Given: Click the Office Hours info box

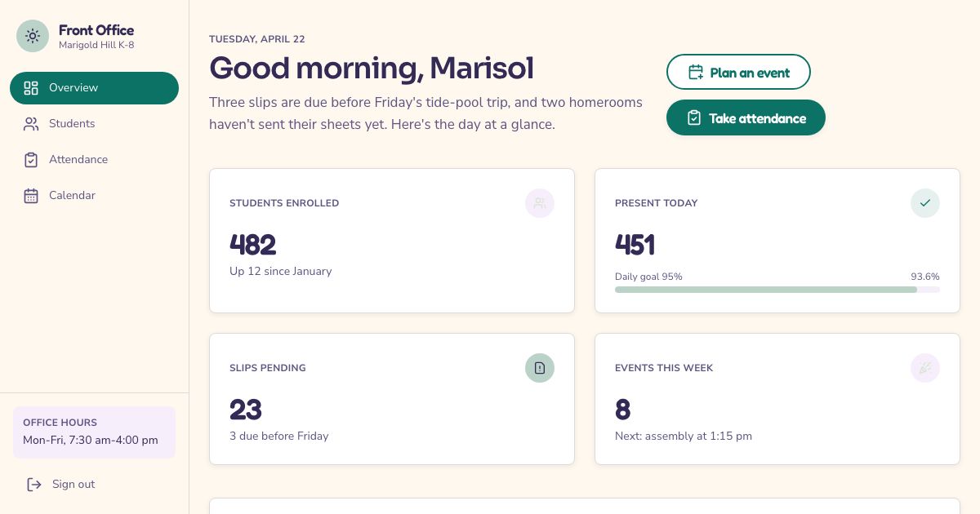Looking at the screenshot, I should tap(94, 432).
